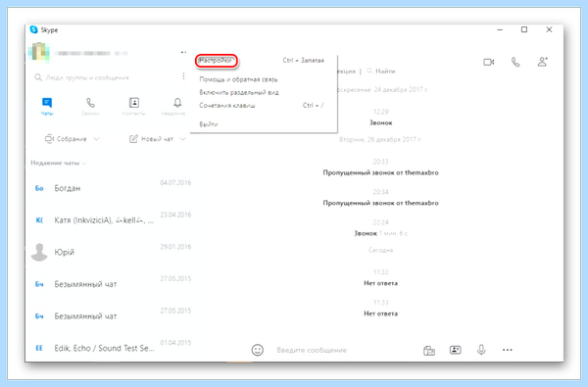Click the Собрание button
Screen dimensions: 588x387
pyautogui.click(x=66, y=139)
